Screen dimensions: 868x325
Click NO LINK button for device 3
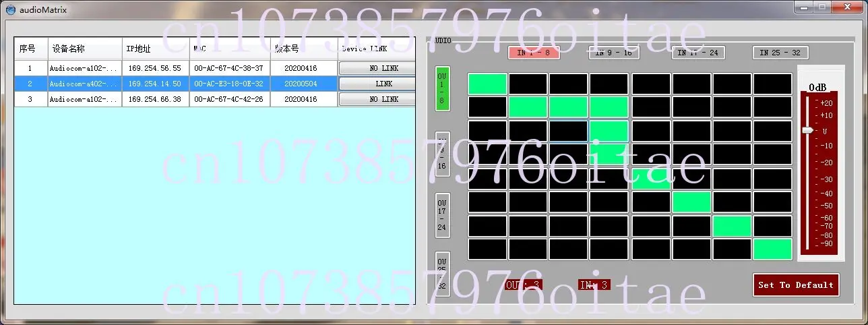click(x=377, y=99)
